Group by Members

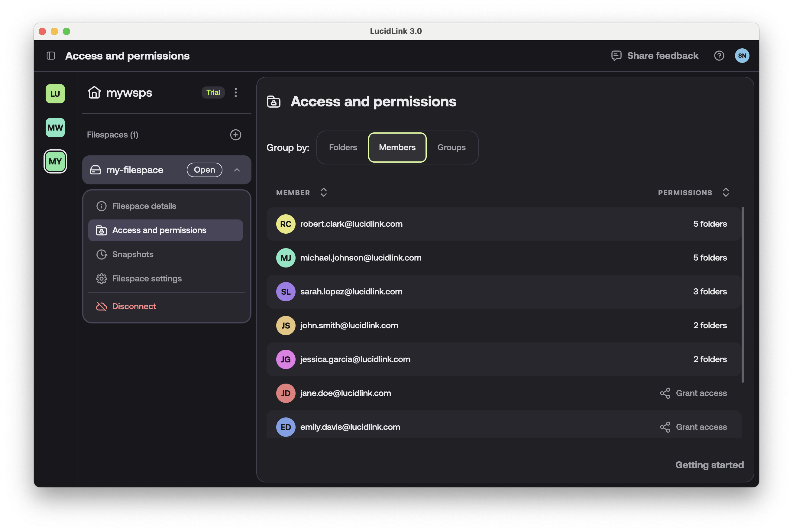(397, 147)
